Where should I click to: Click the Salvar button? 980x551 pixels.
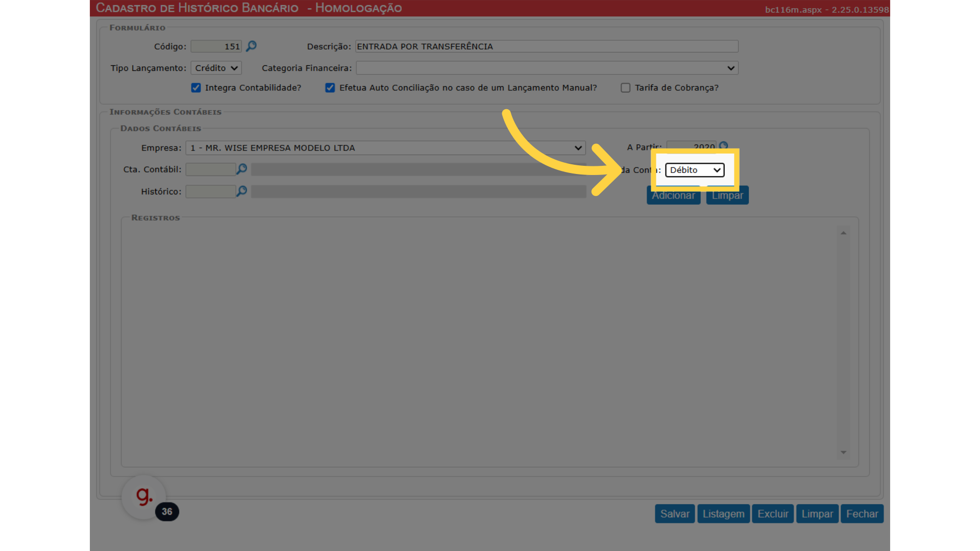pyautogui.click(x=674, y=514)
